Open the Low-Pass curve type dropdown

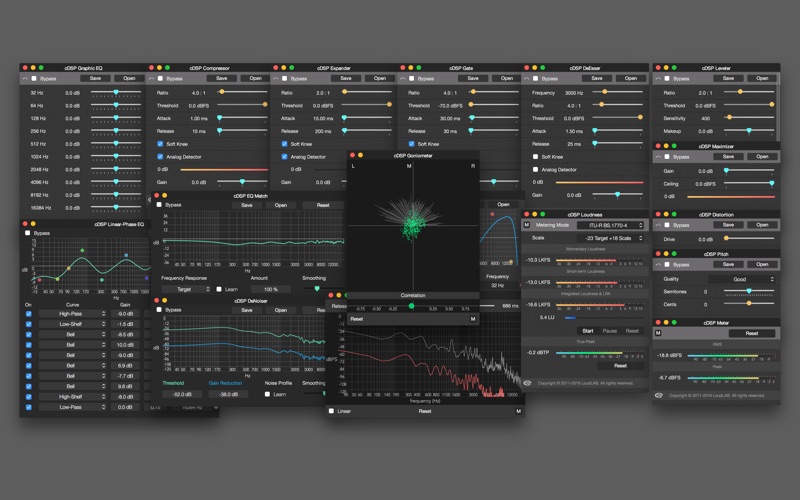point(72,407)
